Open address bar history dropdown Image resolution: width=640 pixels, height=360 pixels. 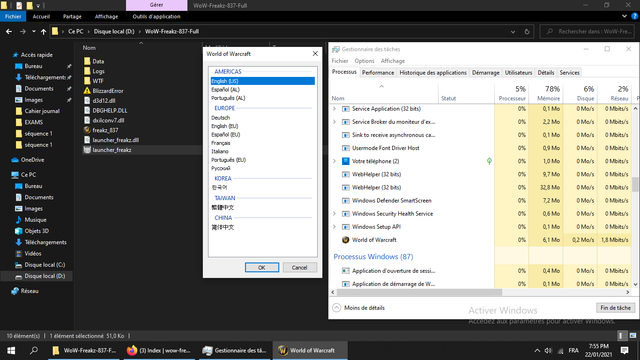pos(513,31)
